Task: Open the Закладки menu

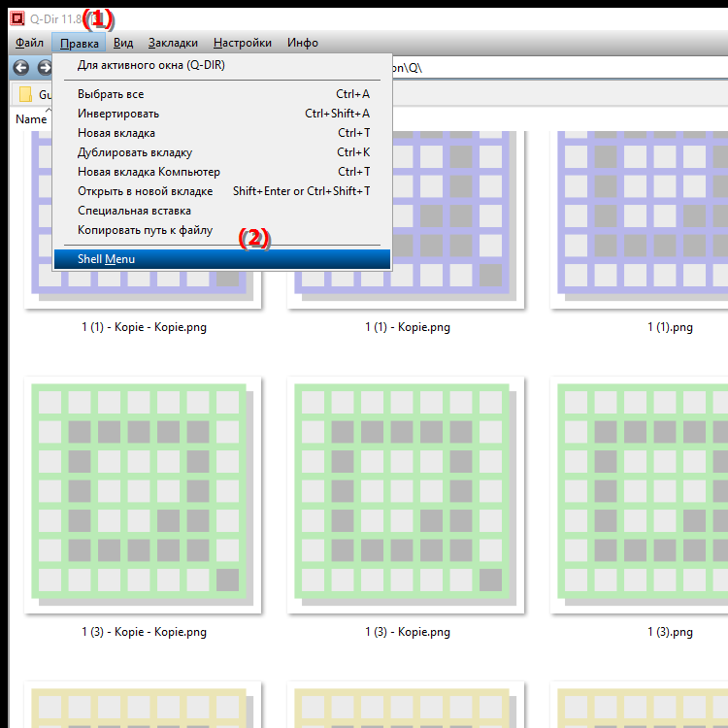Action: 173,43
